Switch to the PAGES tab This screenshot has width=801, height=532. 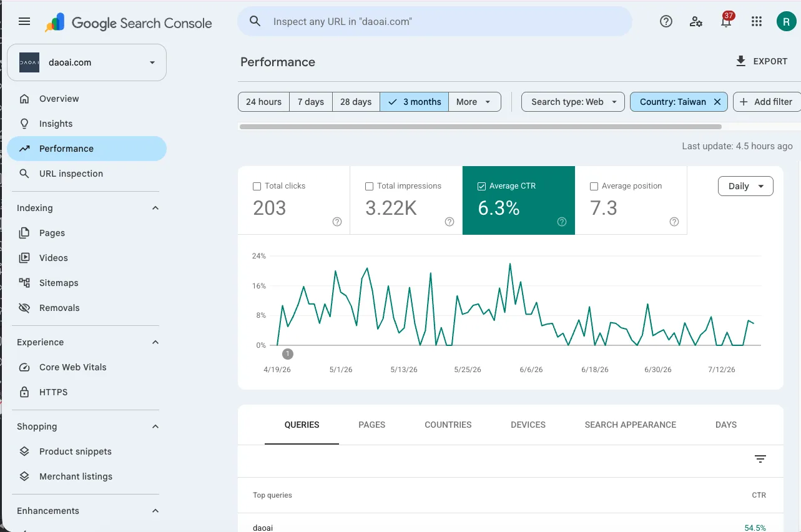pyautogui.click(x=372, y=425)
